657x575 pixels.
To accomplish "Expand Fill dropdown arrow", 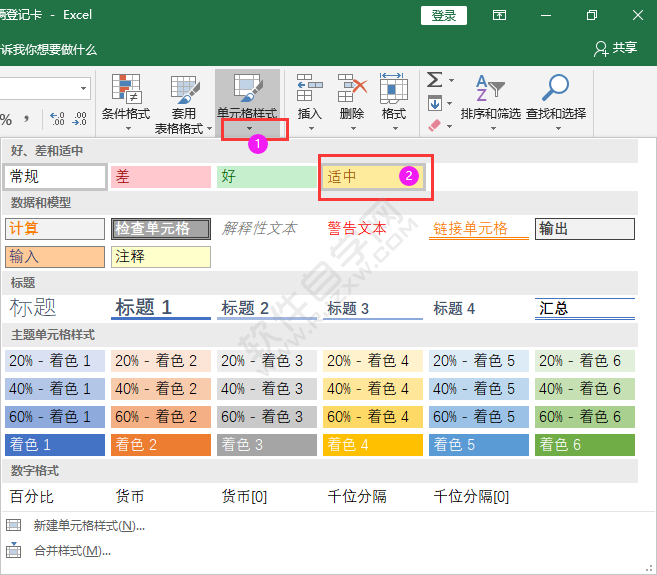I will point(450,103).
